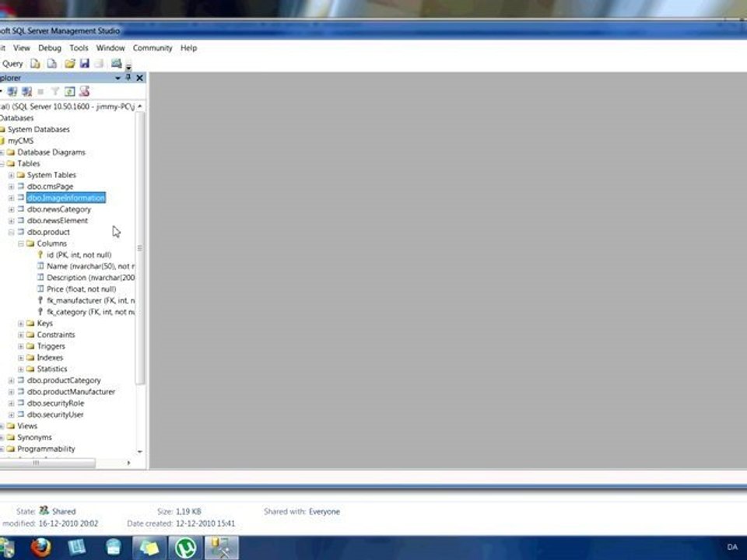Select the id primary key column
The width and height of the screenshot is (747, 560).
(79, 255)
